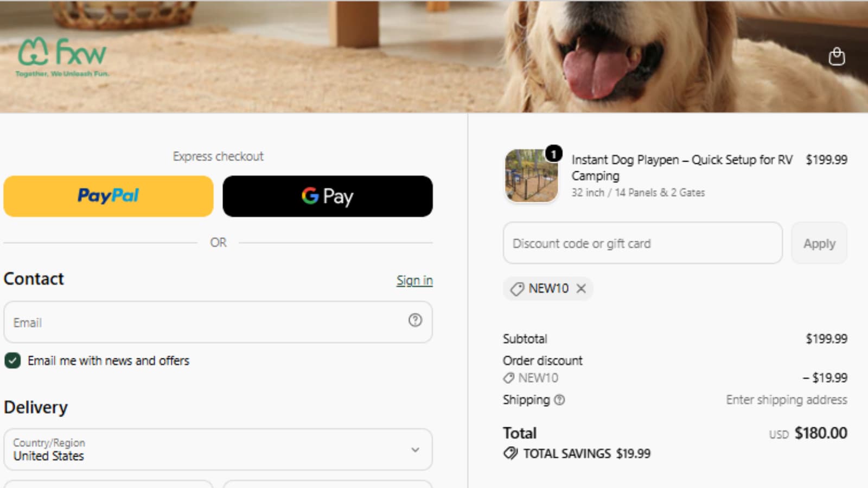Image resolution: width=868 pixels, height=488 pixels.
Task: Uncheck Email me with news and offers
Action: pyautogui.click(x=12, y=361)
